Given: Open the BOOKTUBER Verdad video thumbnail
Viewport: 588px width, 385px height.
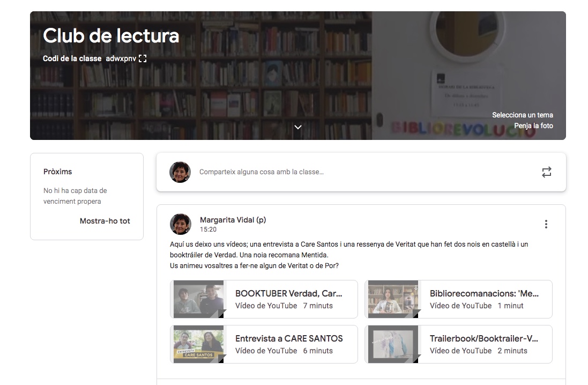Looking at the screenshot, I should [198, 299].
